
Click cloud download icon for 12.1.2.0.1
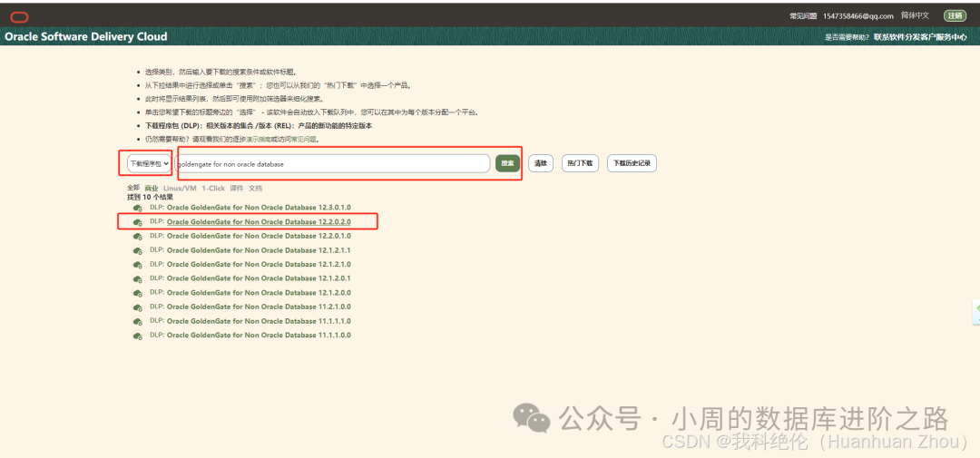click(x=138, y=278)
